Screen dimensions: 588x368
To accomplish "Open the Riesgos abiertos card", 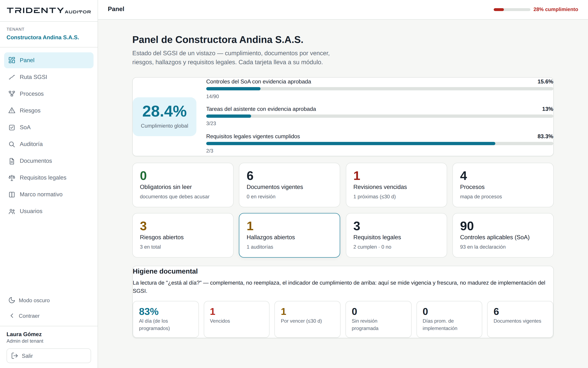I will click(x=183, y=235).
